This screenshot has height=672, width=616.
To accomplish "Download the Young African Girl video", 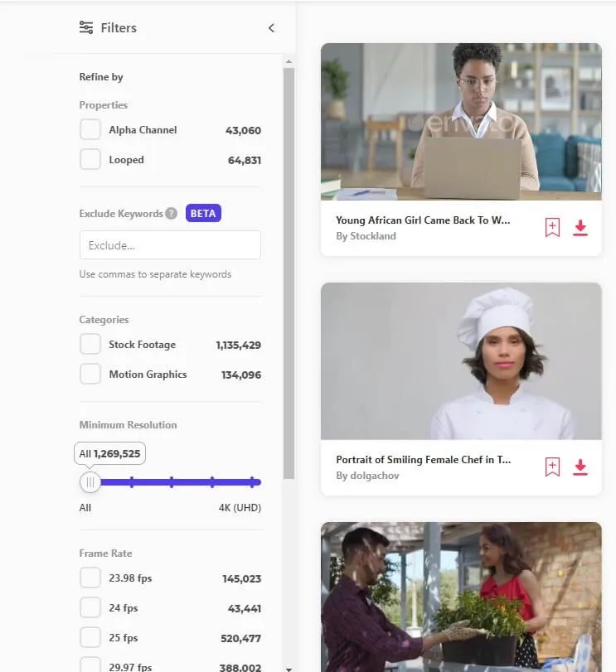I will 580,228.
